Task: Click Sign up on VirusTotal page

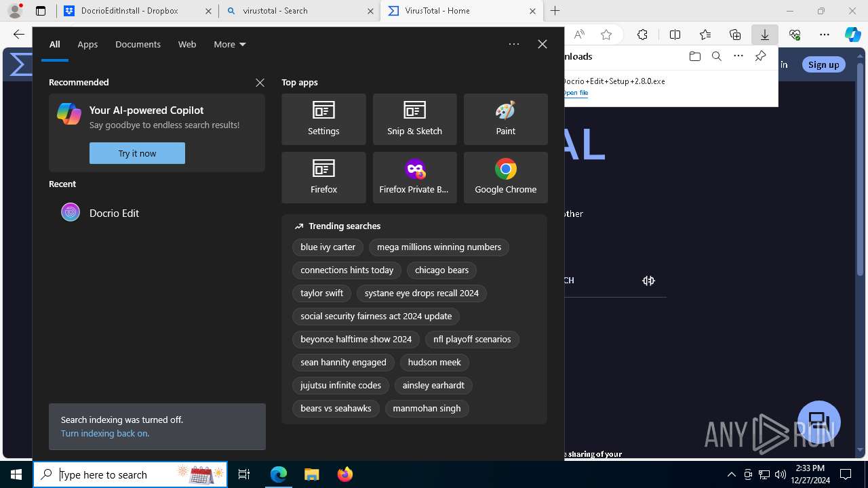Action: tap(824, 64)
